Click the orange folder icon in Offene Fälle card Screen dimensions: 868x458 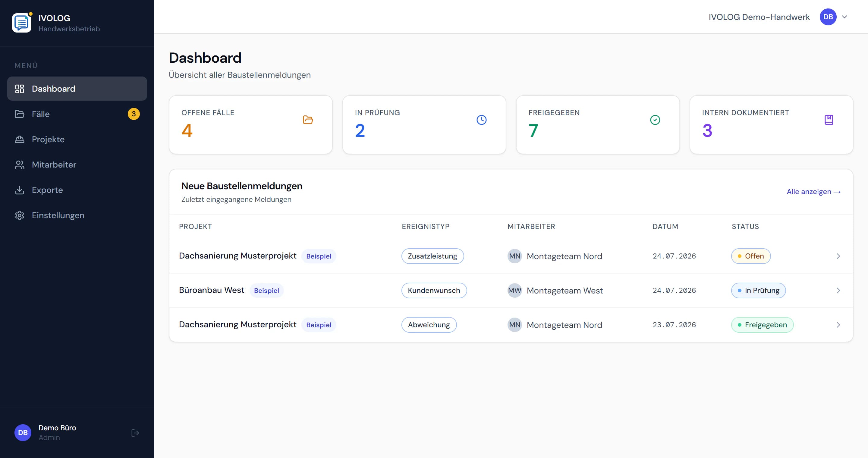[308, 120]
